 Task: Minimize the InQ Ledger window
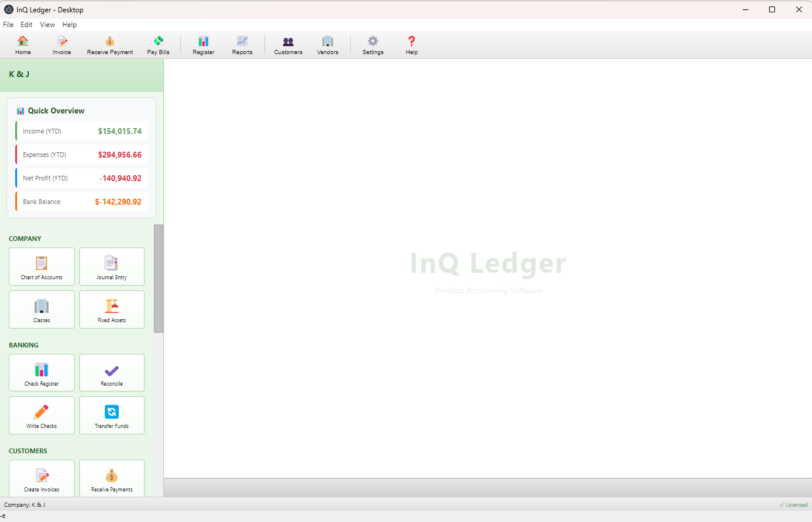[x=746, y=9]
